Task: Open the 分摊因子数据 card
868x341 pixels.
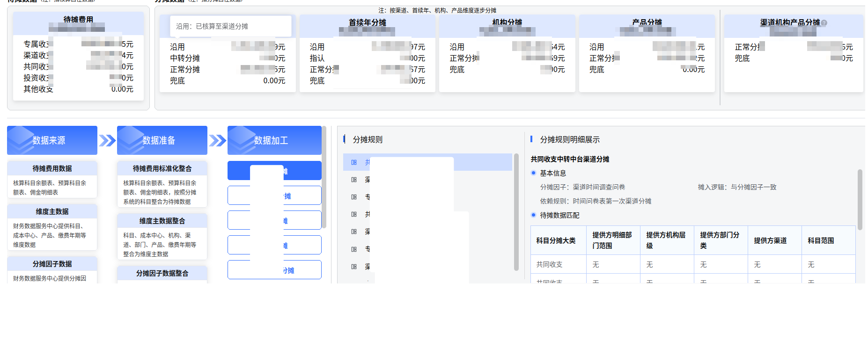Action: (x=52, y=270)
